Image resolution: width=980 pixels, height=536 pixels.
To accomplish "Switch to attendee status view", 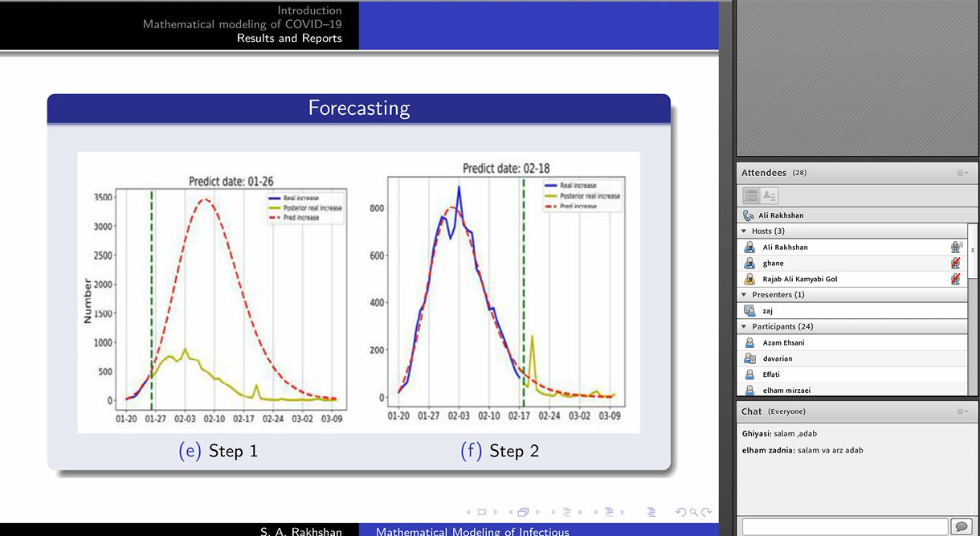I will [769, 195].
